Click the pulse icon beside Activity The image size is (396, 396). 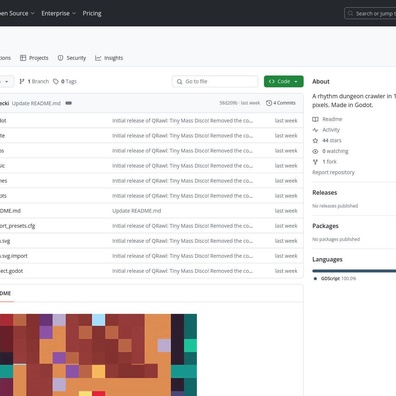tap(315, 130)
